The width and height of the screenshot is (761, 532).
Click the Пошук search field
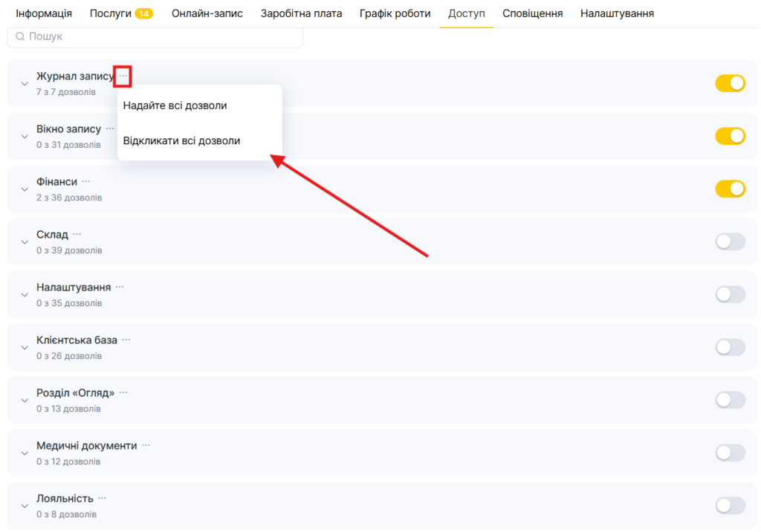click(x=155, y=36)
